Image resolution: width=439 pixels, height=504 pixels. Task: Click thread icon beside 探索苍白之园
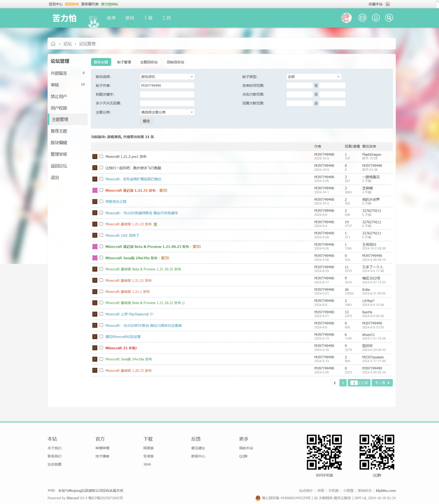point(95,201)
